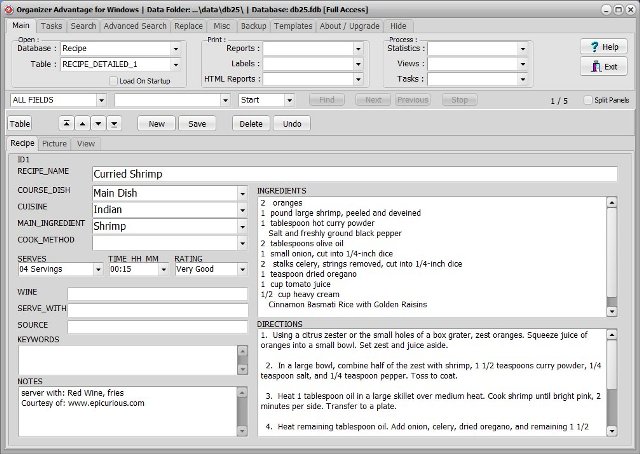Viewport: 640px width, 454px height.
Task: Expand the HTML Reports dropdown
Action: [358, 79]
